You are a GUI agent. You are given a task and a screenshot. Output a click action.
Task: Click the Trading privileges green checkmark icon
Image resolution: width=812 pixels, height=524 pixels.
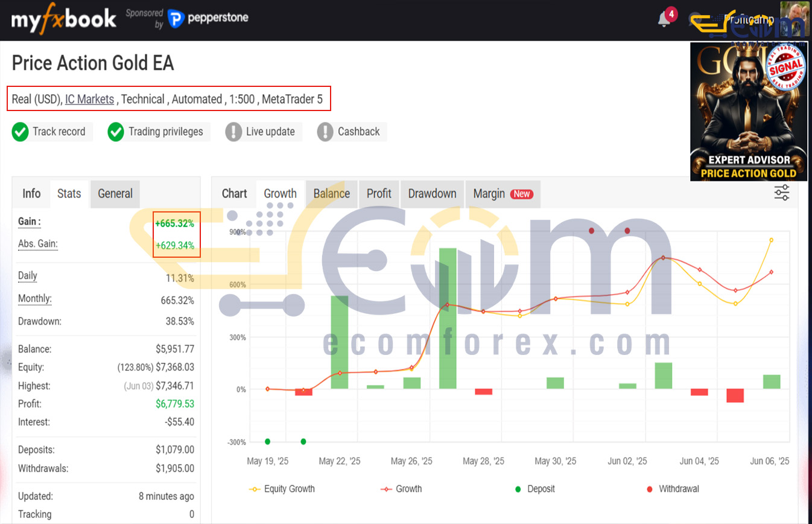[116, 132]
